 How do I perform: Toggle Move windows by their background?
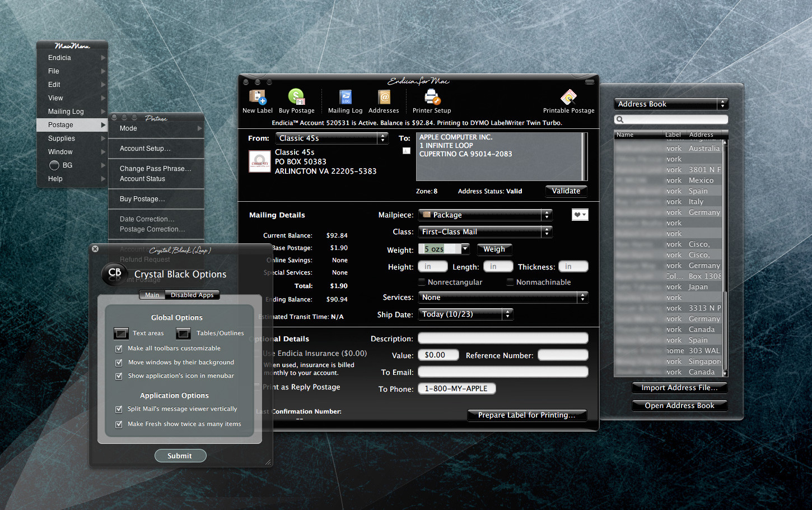119,363
